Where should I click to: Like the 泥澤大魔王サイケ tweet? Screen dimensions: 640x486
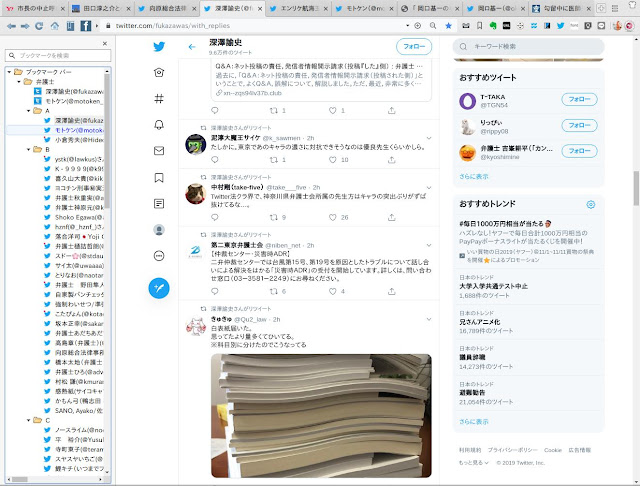(x=333, y=160)
